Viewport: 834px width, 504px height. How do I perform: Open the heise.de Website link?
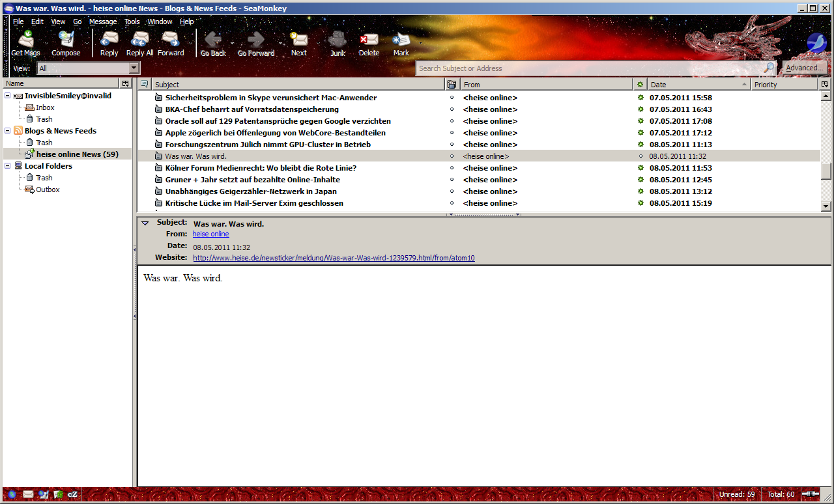tap(334, 258)
